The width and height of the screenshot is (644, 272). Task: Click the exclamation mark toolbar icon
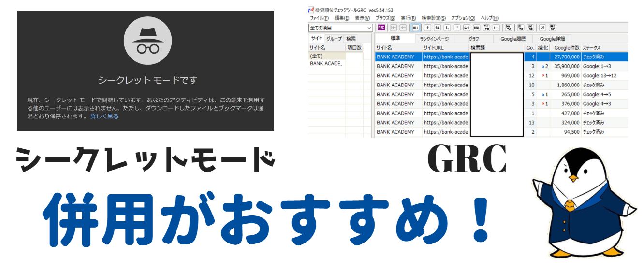pos(457,28)
